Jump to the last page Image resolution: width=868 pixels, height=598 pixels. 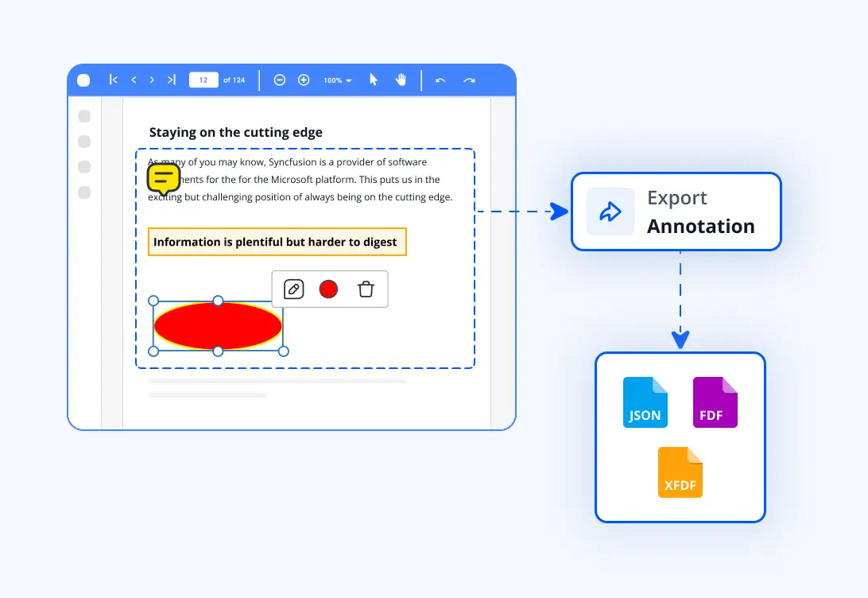170,80
